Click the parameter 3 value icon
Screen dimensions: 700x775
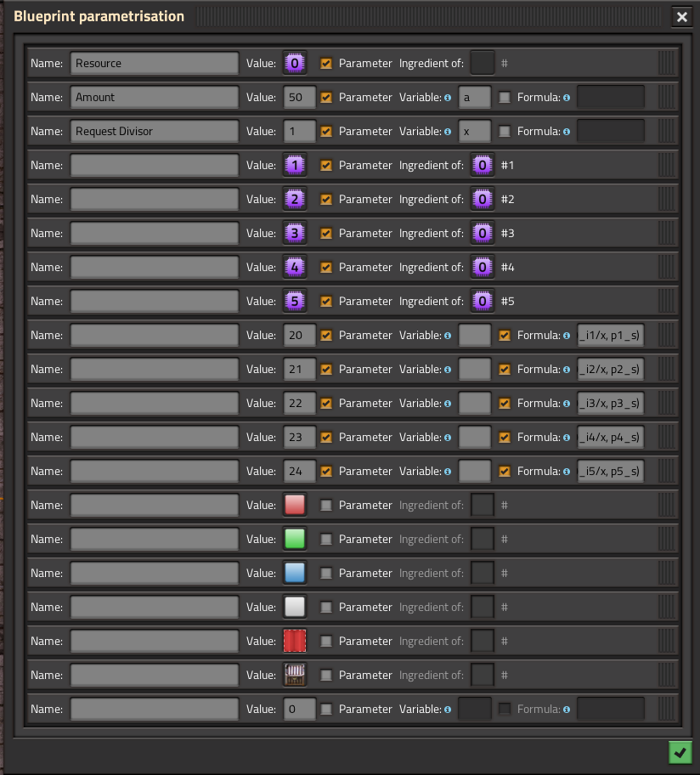pyautogui.click(x=295, y=234)
